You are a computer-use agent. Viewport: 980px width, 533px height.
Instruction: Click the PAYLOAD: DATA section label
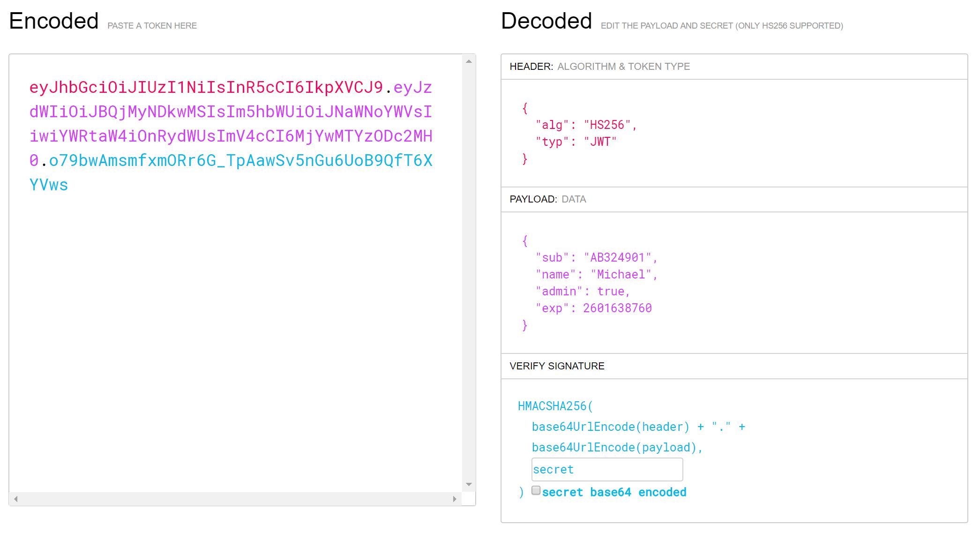(x=547, y=199)
